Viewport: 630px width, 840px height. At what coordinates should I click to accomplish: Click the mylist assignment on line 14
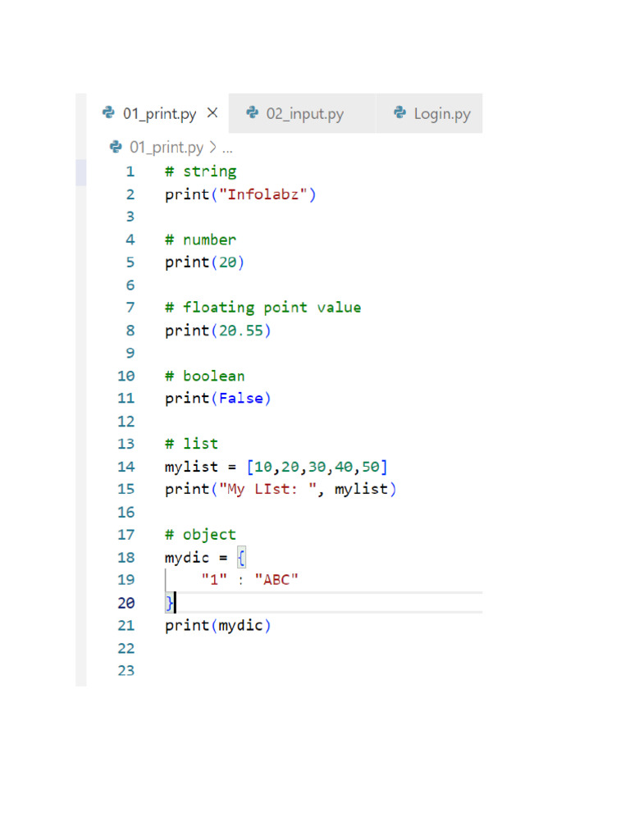pos(276,467)
